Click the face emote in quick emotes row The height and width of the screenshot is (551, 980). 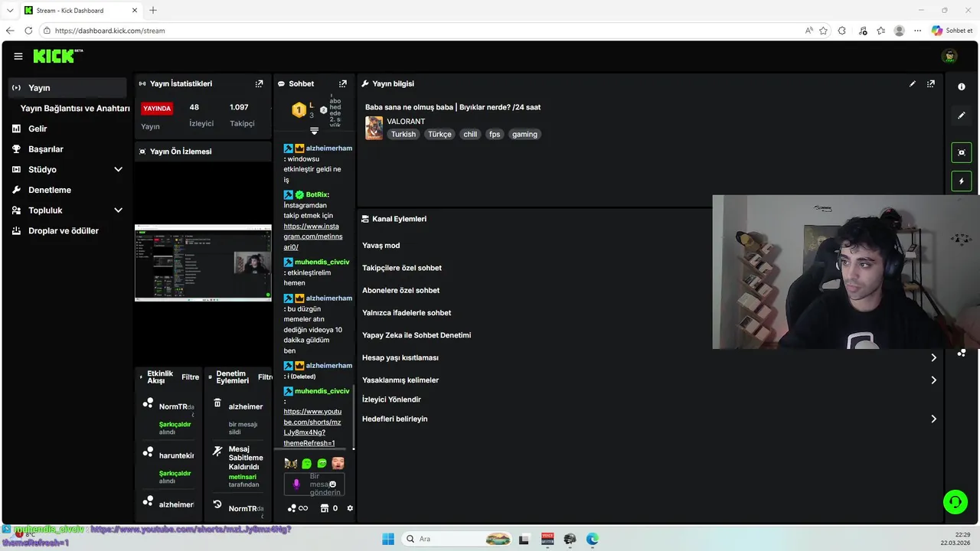point(338,463)
